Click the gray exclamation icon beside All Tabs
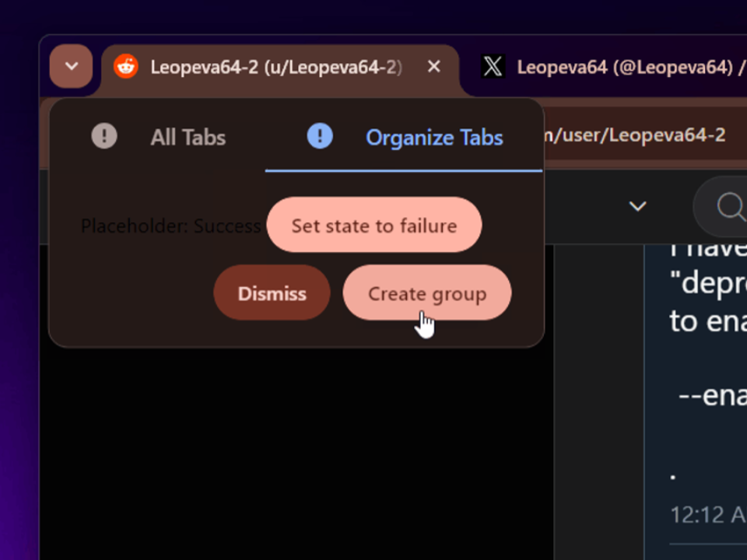 (x=104, y=135)
